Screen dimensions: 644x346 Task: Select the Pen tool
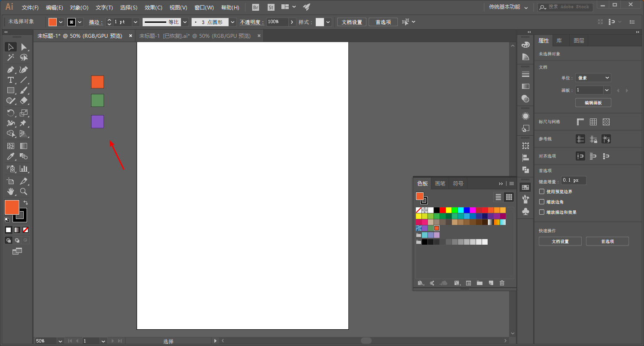(11, 70)
